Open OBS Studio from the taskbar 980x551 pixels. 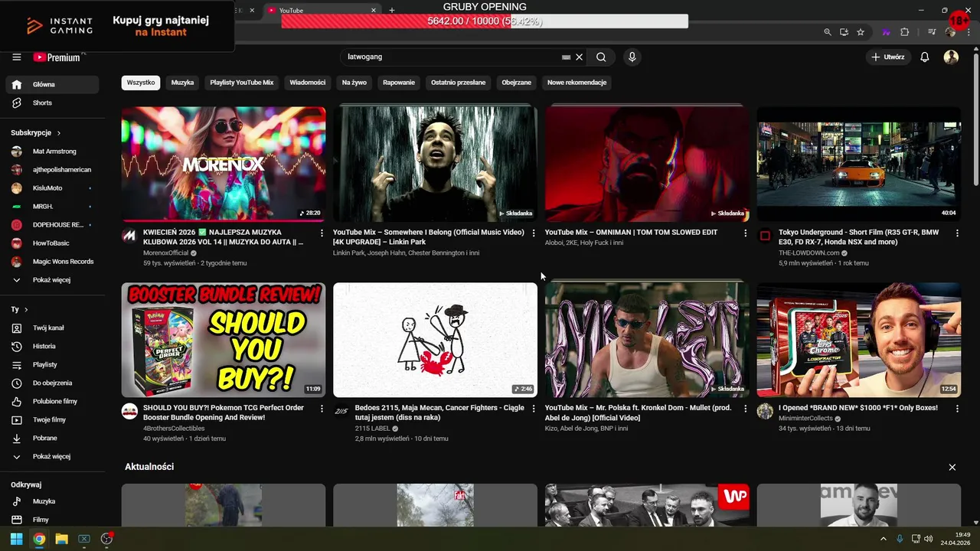(106, 539)
